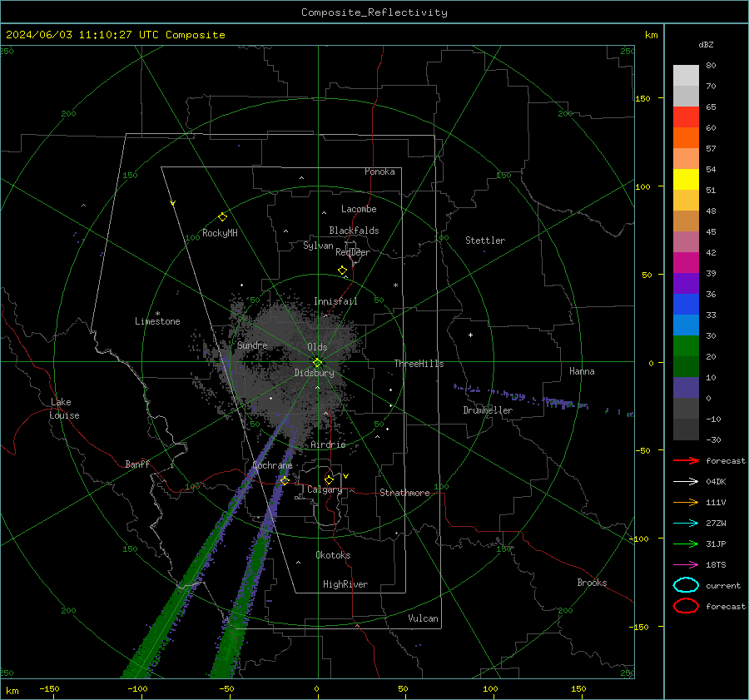Click the RedDeer city label
This screenshot has width=749, height=700.
[x=353, y=252]
